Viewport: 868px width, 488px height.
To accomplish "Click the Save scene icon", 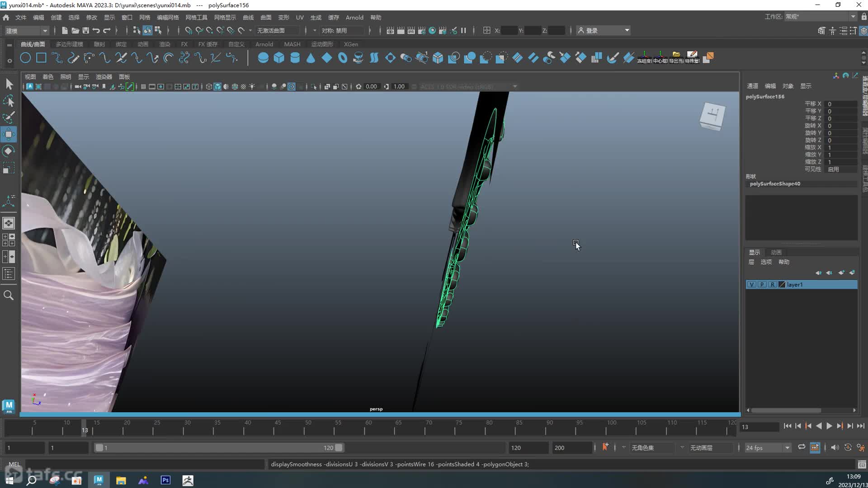I will tap(85, 30).
